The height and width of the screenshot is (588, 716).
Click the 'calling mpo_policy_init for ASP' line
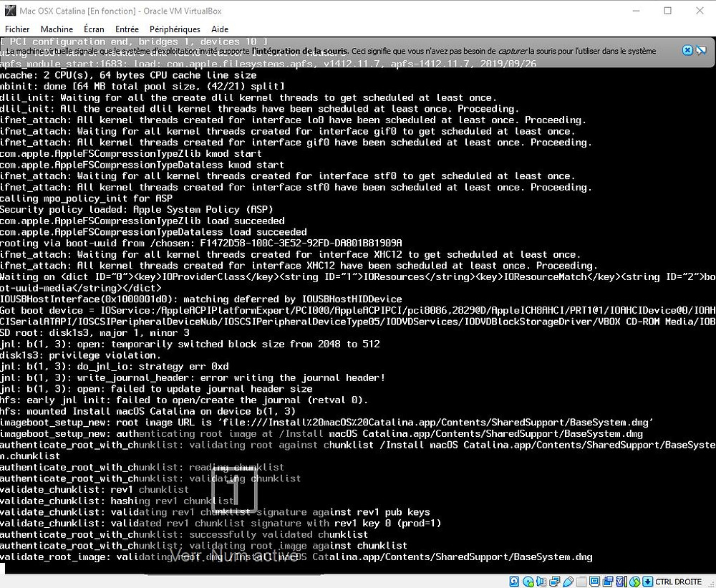point(87,198)
